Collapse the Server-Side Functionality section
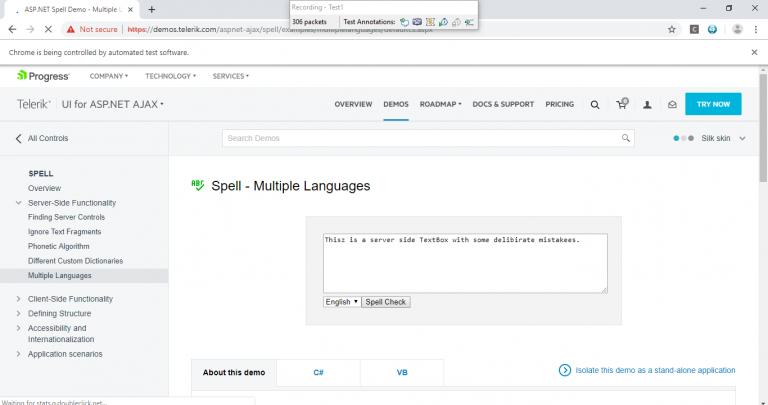 coord(19,203)
